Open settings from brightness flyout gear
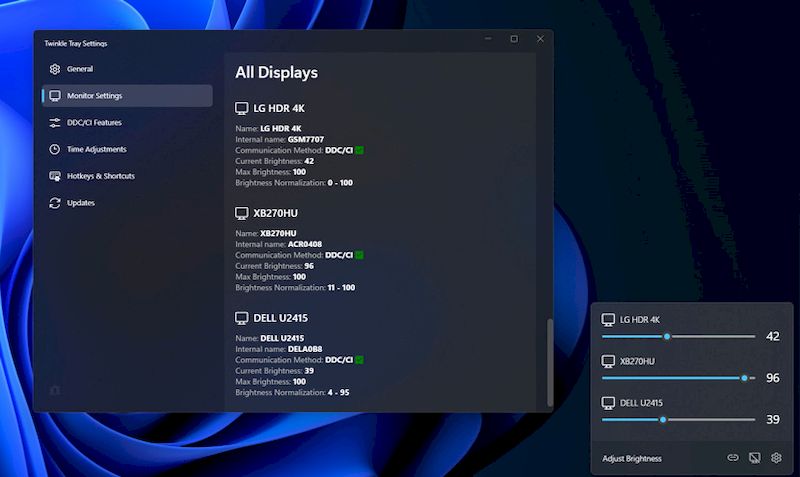Screen dimensions: 800x477 776,458
